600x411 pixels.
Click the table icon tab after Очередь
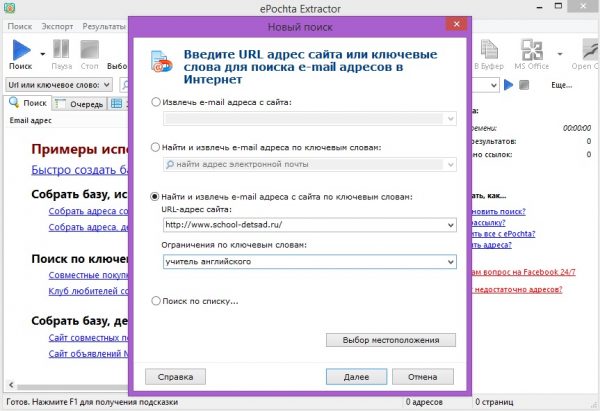pyautogui.click(x=116, y=103)
